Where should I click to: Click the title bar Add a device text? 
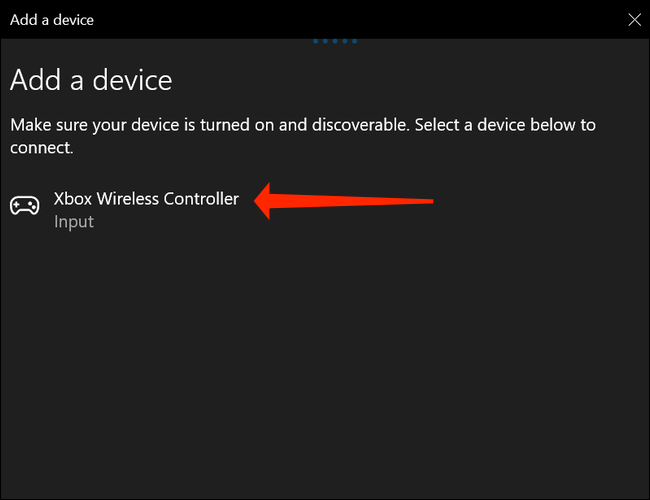52,20
